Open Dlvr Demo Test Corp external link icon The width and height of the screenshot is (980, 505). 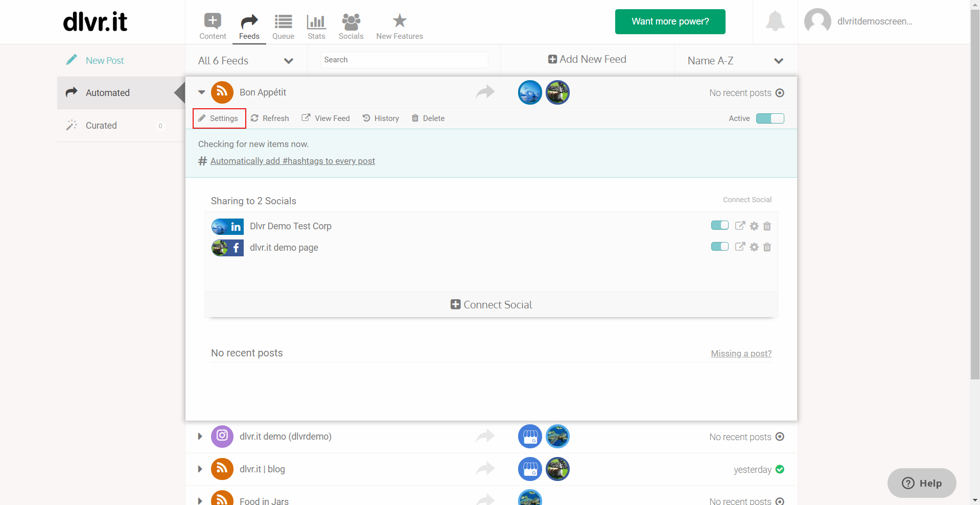click(739, 226)
